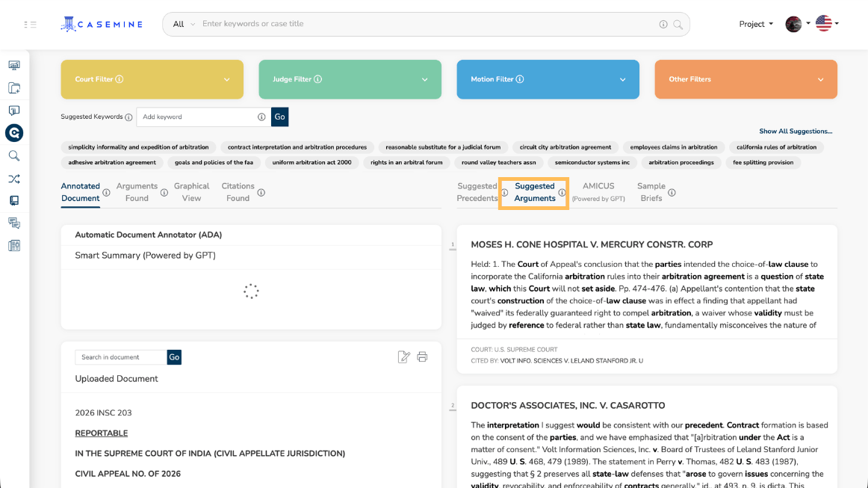Toggle the sidebar menu hamburger icon
Image resolution: width=868 pixels, height=488 pixels.
(x=31, y=25)
